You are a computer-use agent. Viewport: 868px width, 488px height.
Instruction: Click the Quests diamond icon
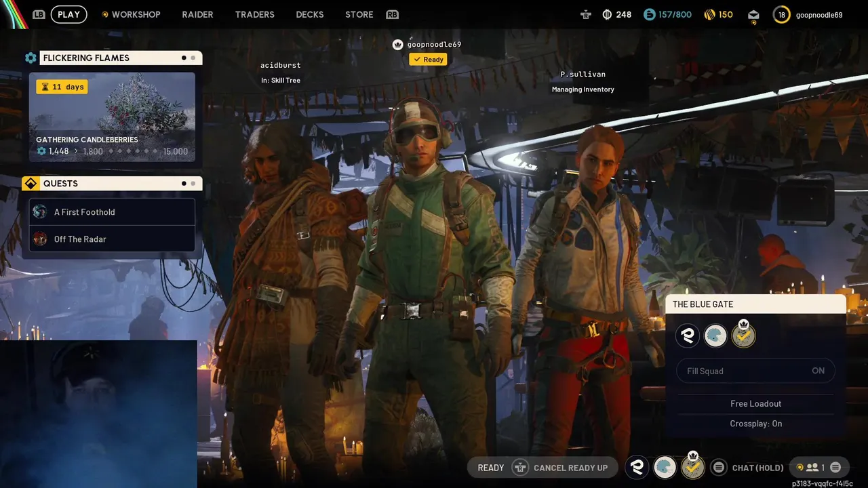coord(31,184)
